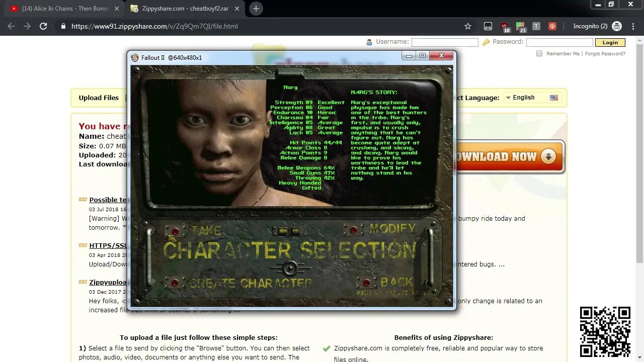Viewport: 644px width, 362px height.
Task: Click the Username input field
Action: coord(445,42)
